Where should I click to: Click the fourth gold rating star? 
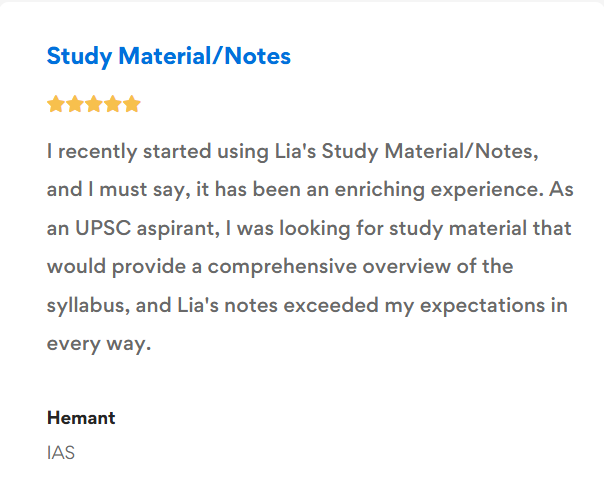(113, 104)
